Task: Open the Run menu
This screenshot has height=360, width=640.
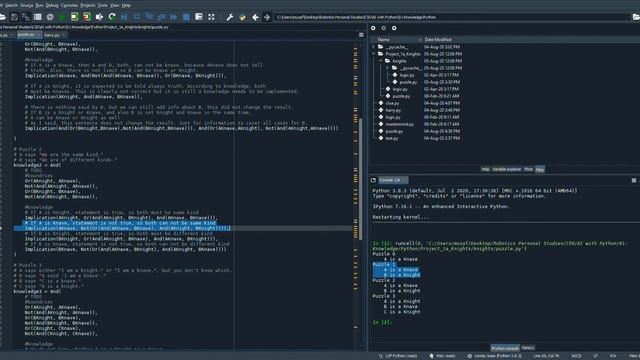Action: pos(39,5)
